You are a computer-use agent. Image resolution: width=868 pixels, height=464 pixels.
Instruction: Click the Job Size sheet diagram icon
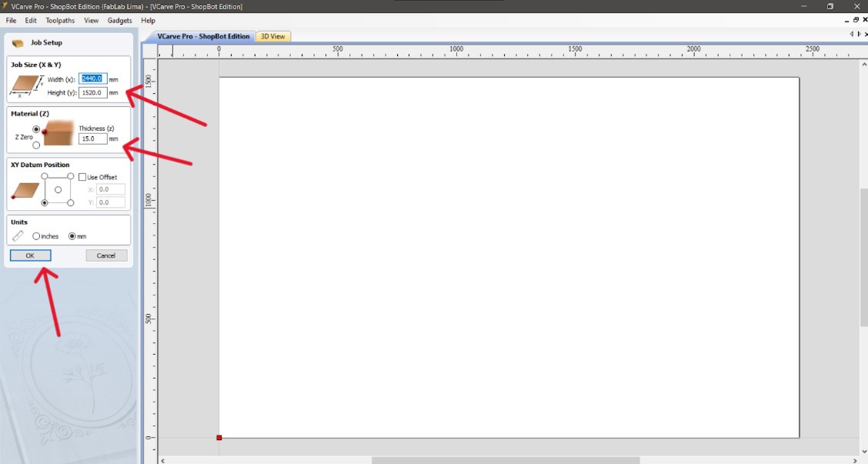[26, 85]
